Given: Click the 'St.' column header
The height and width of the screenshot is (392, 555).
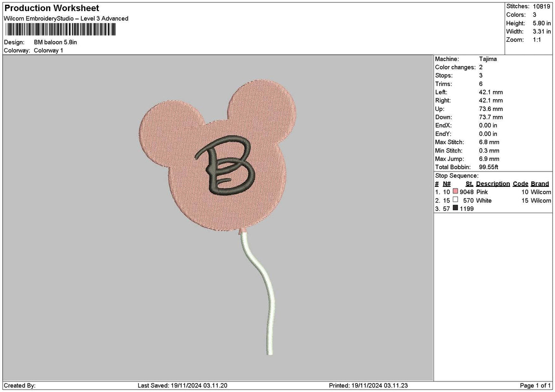Looking at the screenshot, I should (x=469, y=184).
